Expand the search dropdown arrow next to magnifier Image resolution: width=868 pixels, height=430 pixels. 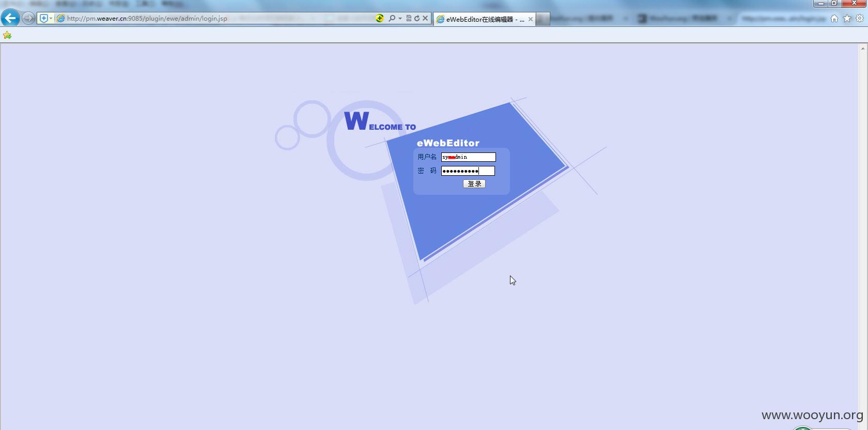point(400,19)
